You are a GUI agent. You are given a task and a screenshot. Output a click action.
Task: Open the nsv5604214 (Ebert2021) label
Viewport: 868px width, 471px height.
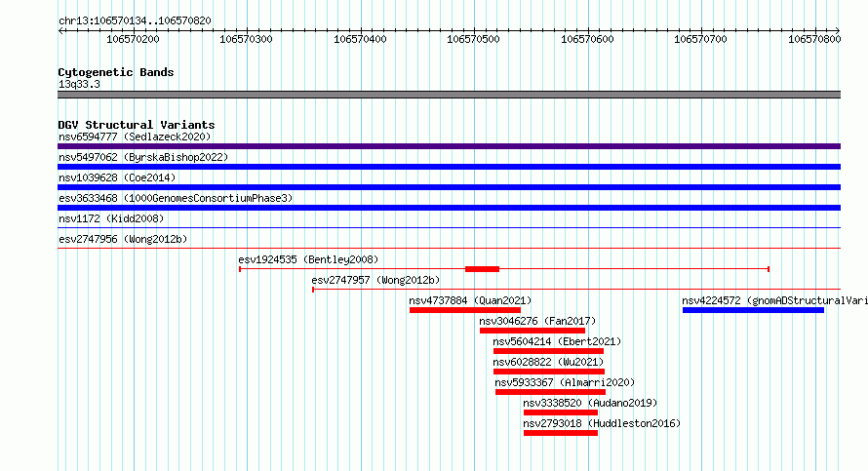click(557, 341)
